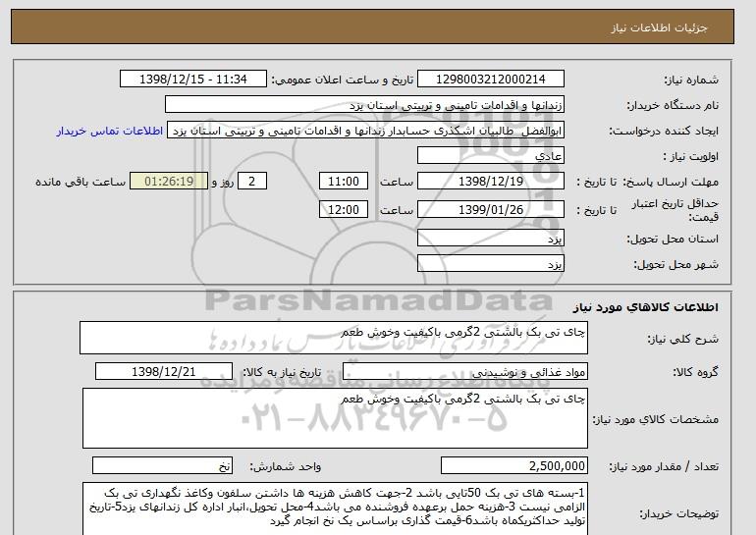Click the label 'توضیحات خریدار:'
This screenshot has width=756, height=535.
pyautogui.click(x=678, y=514)
